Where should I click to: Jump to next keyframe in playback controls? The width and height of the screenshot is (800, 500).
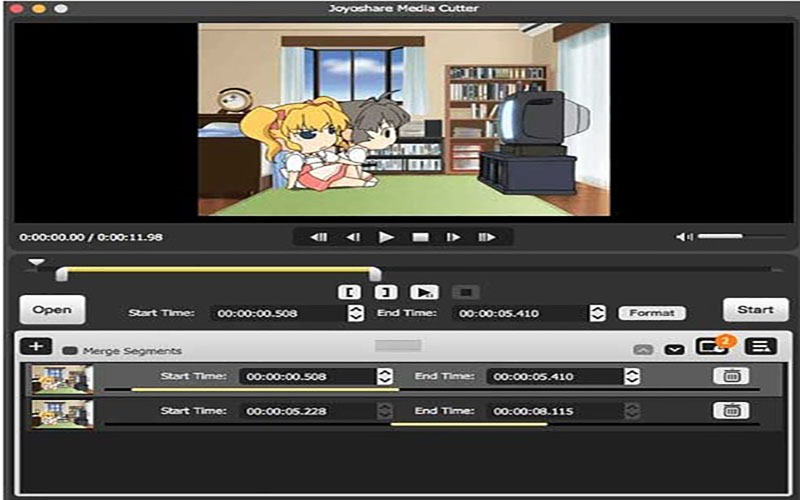[486, 237]
